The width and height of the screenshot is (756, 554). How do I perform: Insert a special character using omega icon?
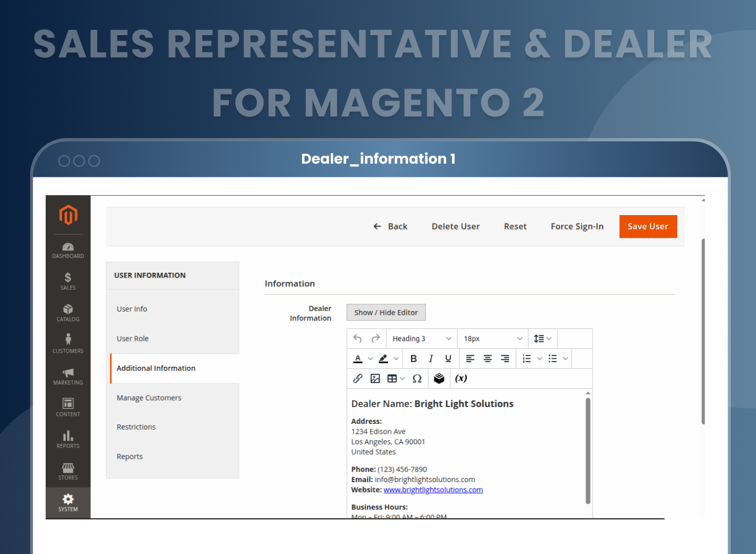(417, 378)
